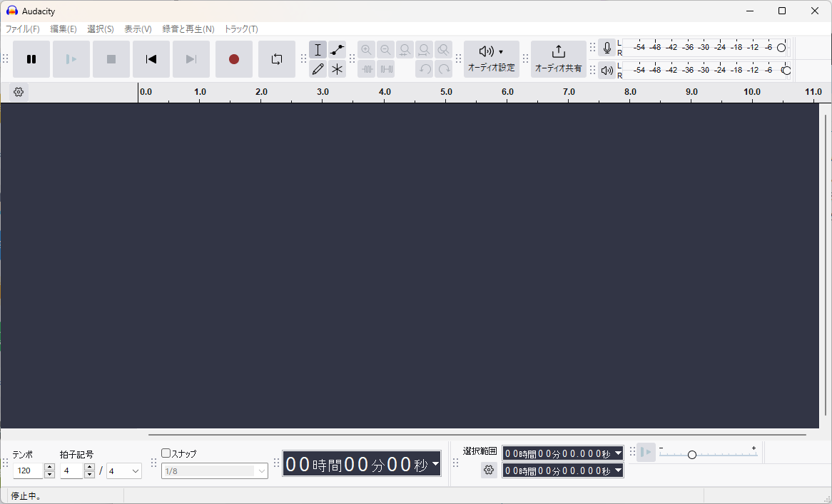Enable the スナップ checkbox
Viewport: 832px width, 504px height.
(x=166, y=453)
